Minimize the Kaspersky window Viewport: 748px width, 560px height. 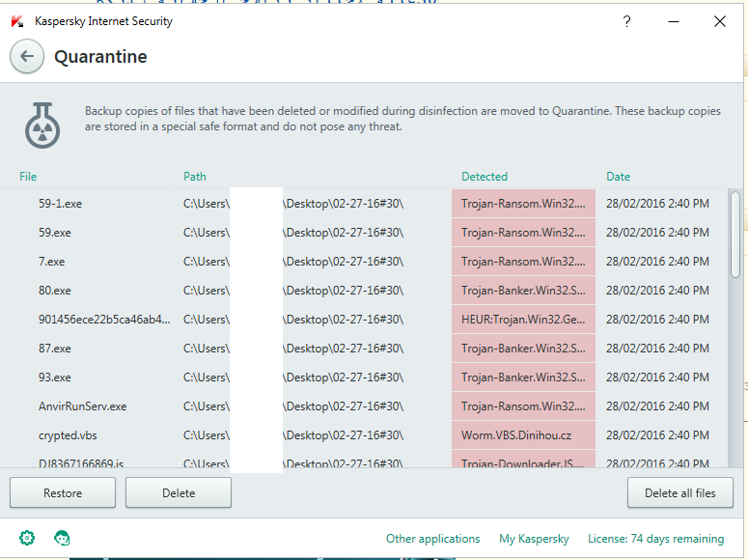(674, 21)
